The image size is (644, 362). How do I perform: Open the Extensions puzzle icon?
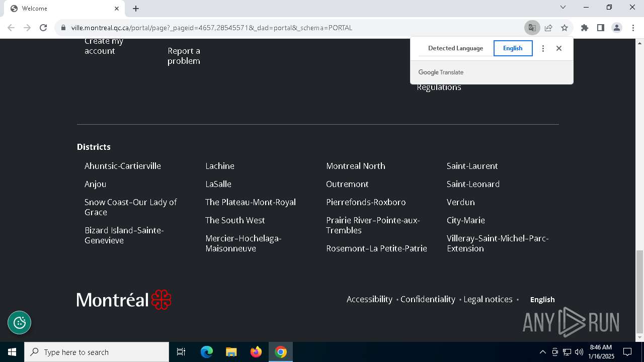pyautogui.click(x=585, y=28)
